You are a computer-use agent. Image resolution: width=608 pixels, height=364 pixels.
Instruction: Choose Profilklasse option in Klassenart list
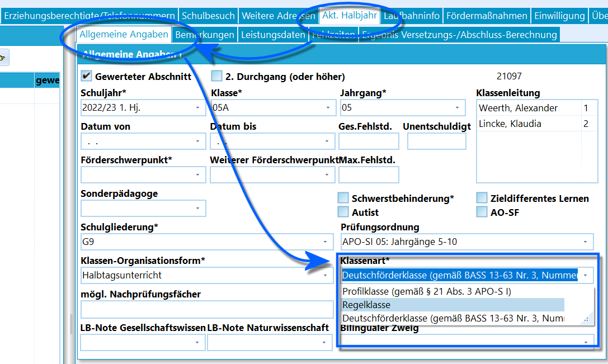tap(453, 291)
